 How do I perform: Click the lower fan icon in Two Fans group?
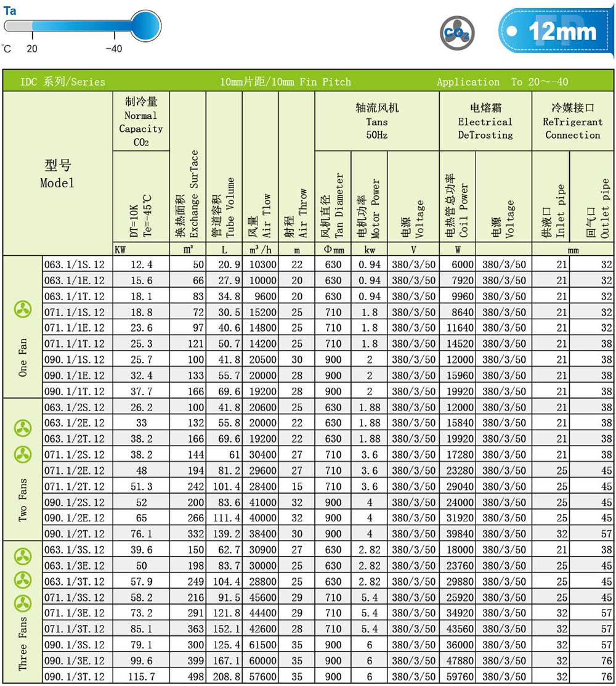tap(23, 455)
